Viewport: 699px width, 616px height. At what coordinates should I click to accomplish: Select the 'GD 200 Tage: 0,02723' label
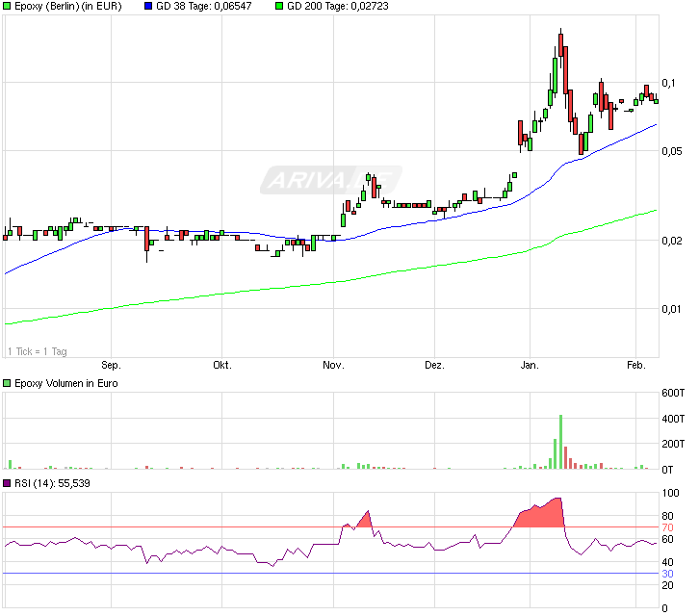(x=337, y=6)
